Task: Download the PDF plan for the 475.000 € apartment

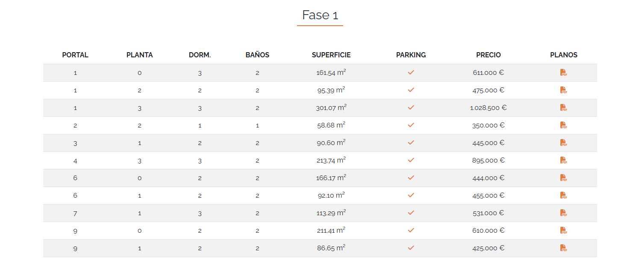Action: pyautogui.click(x=563, y=90)
